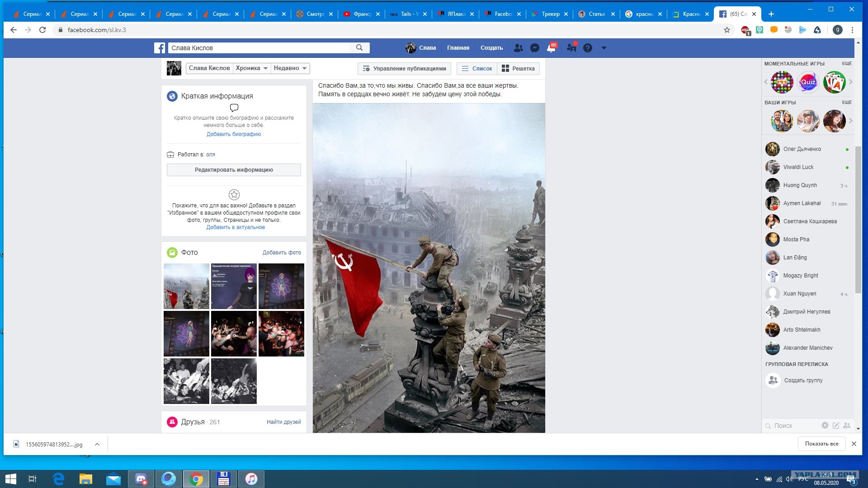
Task: Show next games in Моментальные игры
Action: [x=850, y=82]
